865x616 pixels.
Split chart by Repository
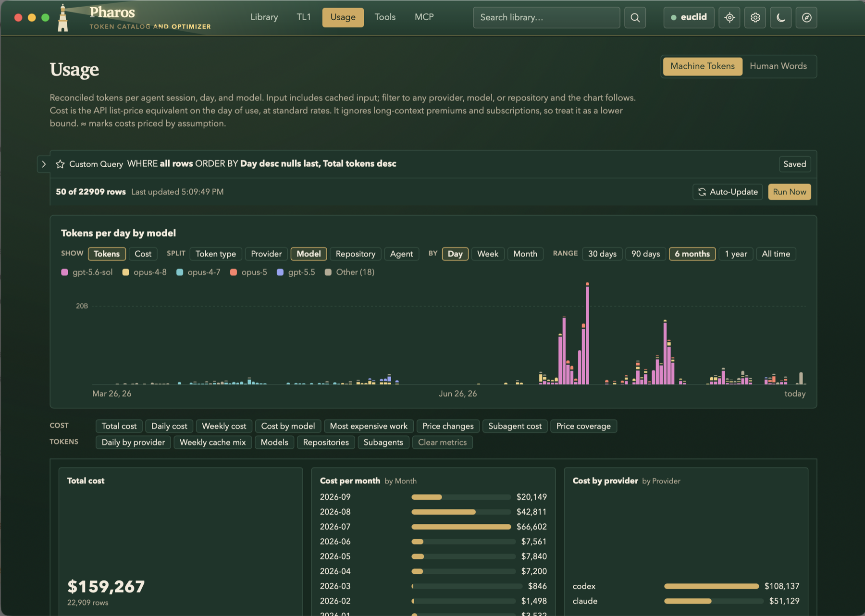(356, 254)
